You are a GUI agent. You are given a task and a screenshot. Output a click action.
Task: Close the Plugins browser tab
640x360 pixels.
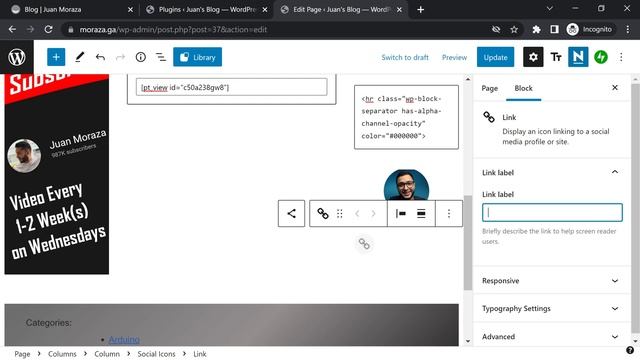pyautogui.click(x=264, y=9)
